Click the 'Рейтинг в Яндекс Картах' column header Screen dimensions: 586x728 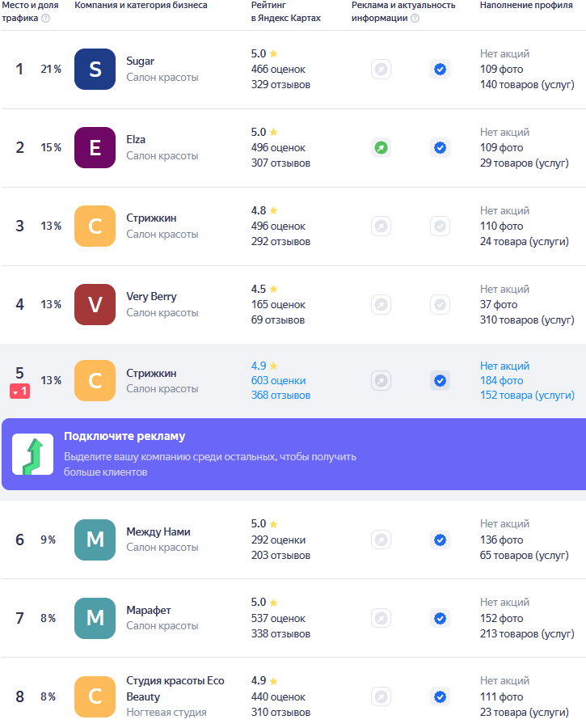coord(285,11)
